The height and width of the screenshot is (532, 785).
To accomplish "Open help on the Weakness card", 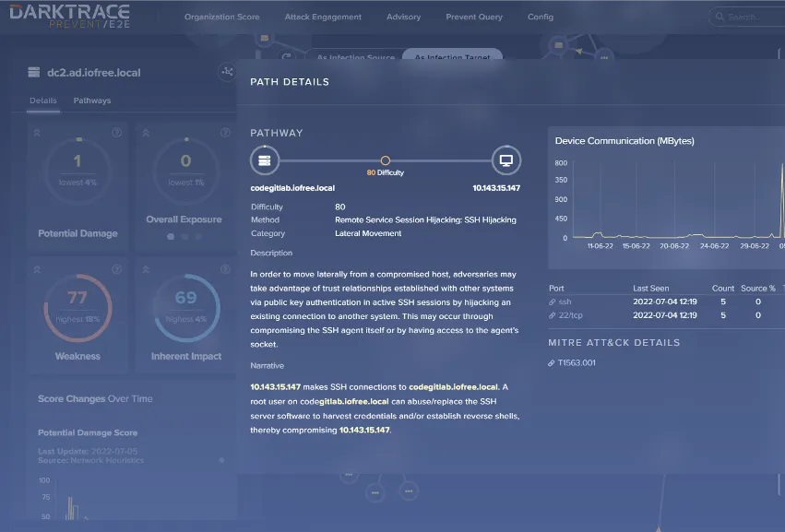I will [116, 269].
